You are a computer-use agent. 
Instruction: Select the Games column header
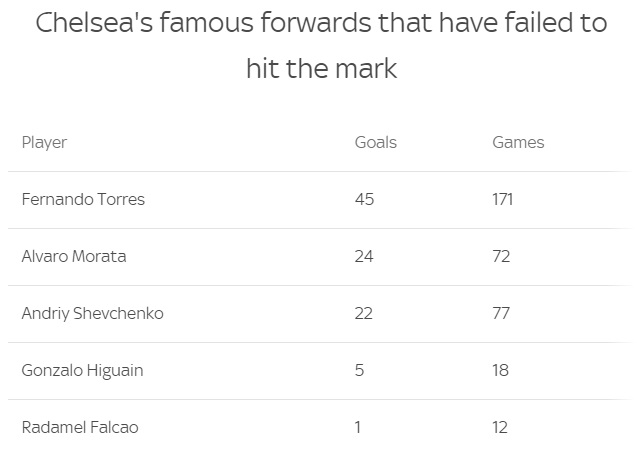click(x=518, y=143)
